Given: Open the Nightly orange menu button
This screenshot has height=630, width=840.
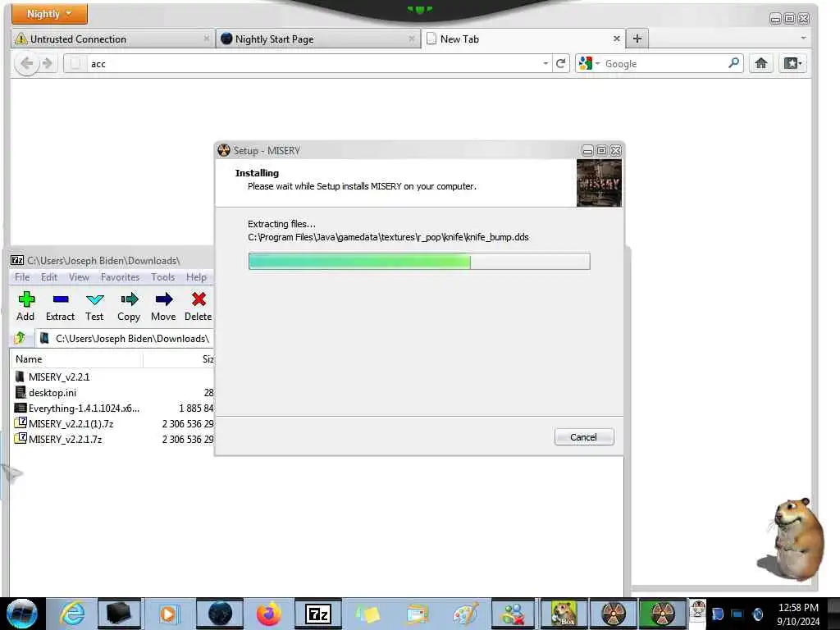Looking at the screenshot, I should (x=49, y=13).
